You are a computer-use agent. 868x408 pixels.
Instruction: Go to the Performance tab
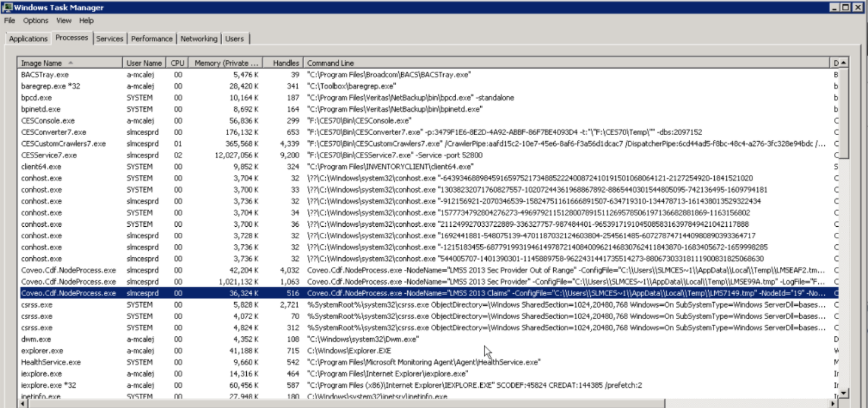152,39
